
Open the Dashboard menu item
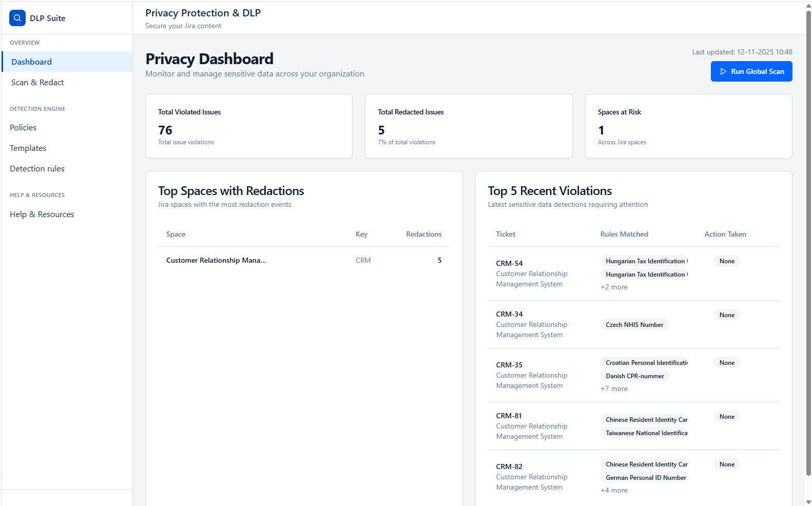coord(31,62)
